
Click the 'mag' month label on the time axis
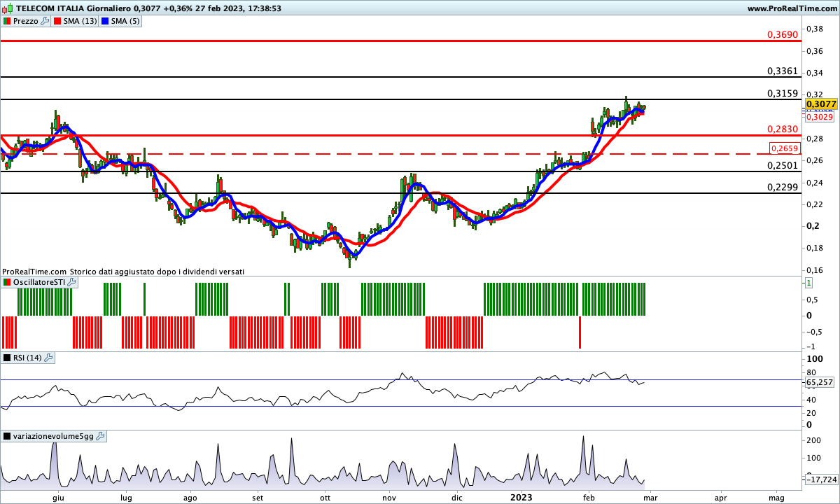776,498
